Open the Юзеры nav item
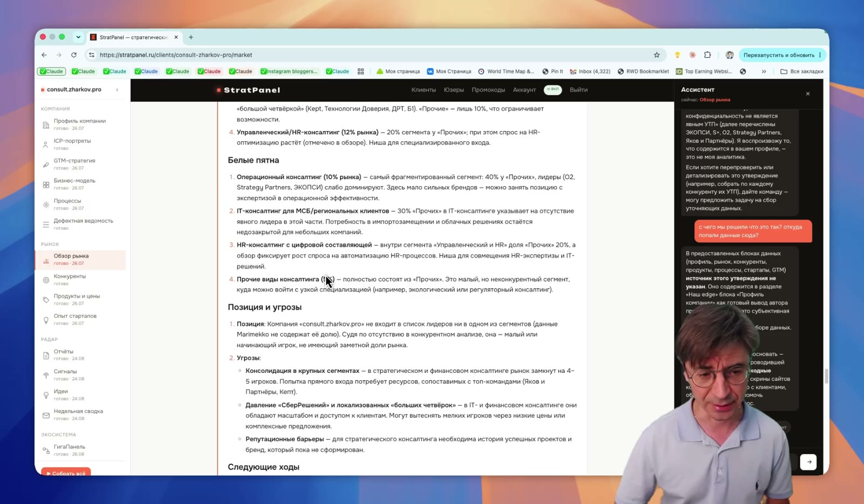The height and width of the screenshot is (504, 864). point(454,90)
